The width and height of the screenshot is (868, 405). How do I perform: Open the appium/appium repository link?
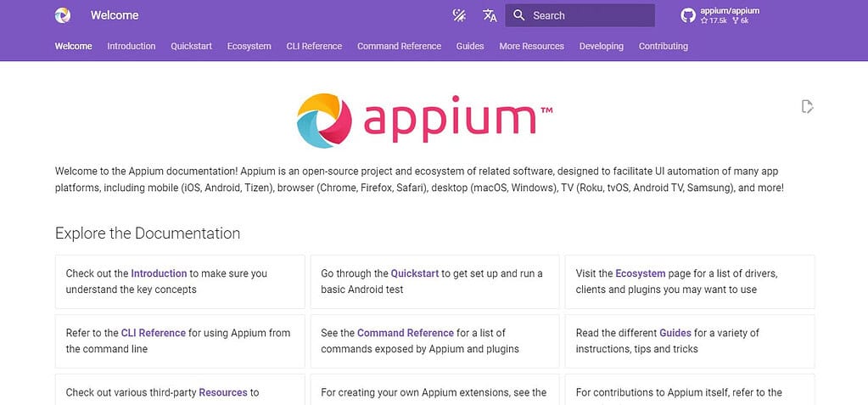click(x=730, y=11)
